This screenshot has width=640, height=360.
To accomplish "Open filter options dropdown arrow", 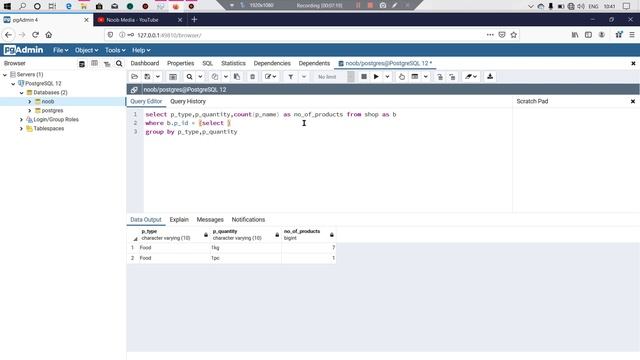I will pos(304,77).
